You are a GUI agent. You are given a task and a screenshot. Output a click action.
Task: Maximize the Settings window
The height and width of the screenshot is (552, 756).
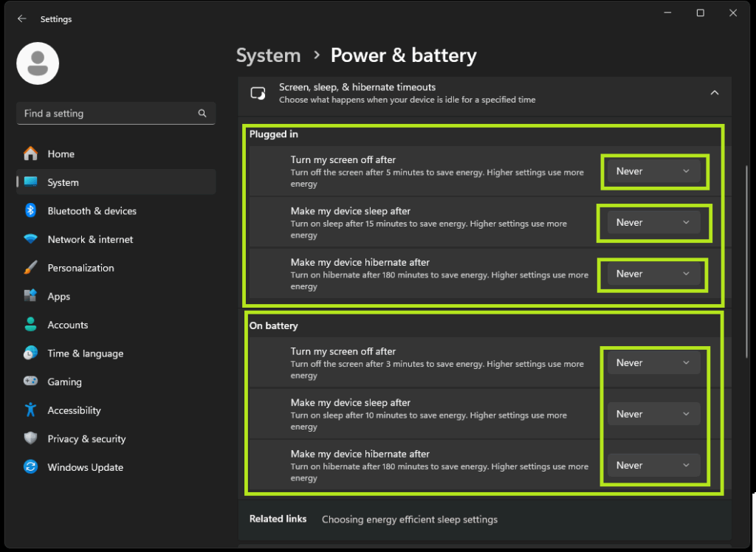[x=700, y=13]
